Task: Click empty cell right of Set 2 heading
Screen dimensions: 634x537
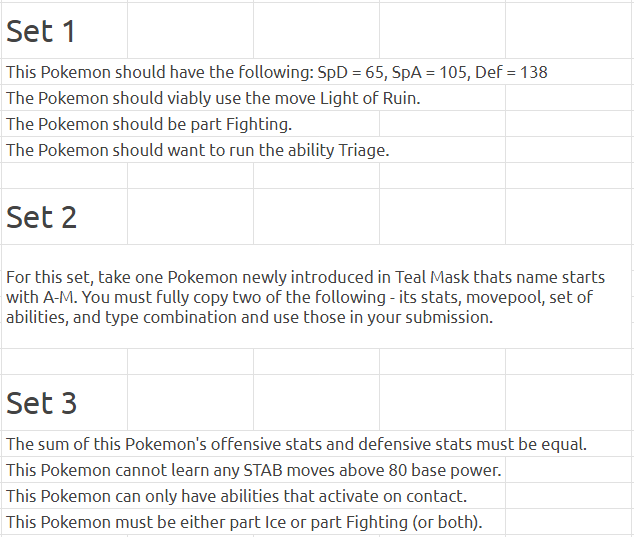Action: point(190,217)
